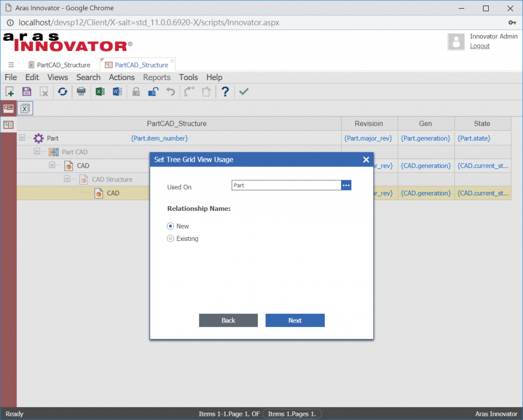Select the Existing radio button
Image resolution: width=523 pixels, height=420 pixels.
(x=171, y=238)
